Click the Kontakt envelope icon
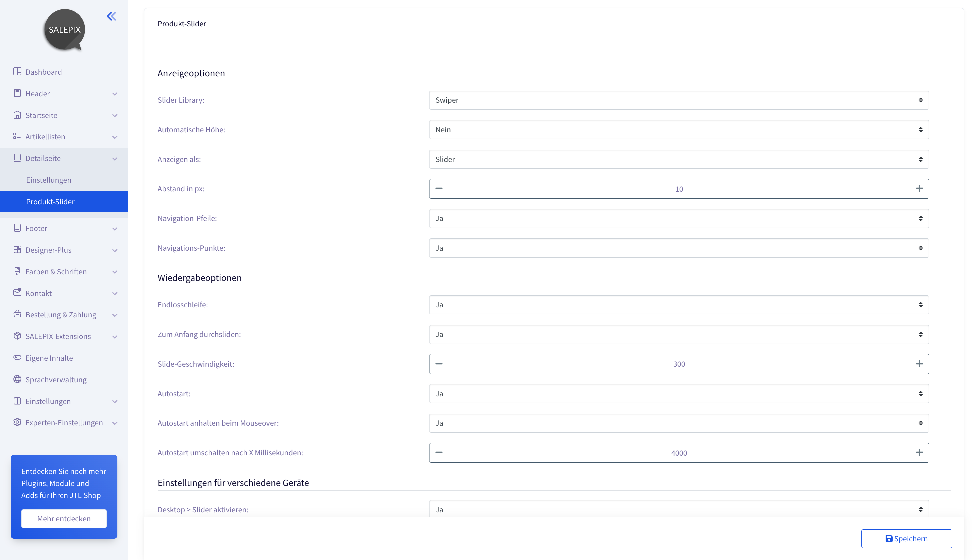The width and height of the screenshot is (980, 560). click(17, 293)
